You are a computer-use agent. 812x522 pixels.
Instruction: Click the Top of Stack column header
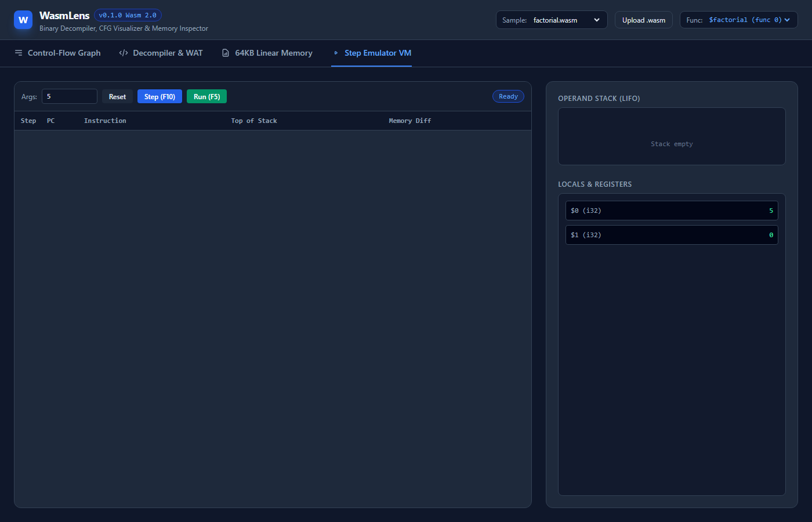point(254,121)
